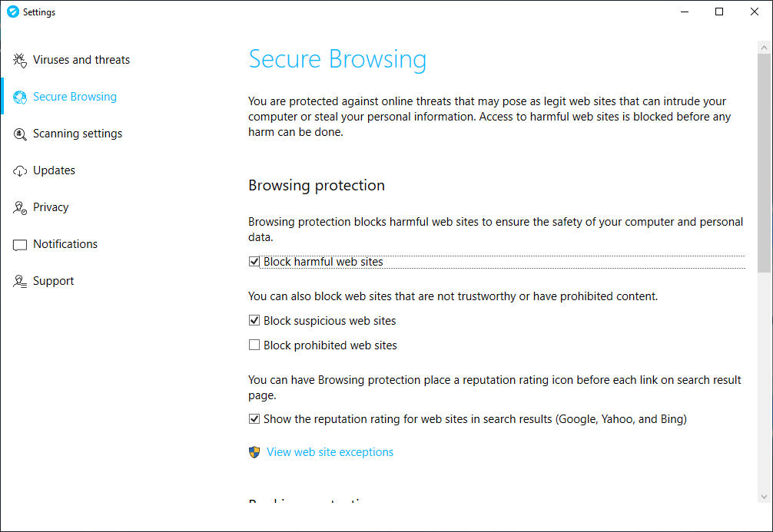The height and width of the screenshot is (532, 773).
Task: Go to the Updates section
Action: point(54,170)
